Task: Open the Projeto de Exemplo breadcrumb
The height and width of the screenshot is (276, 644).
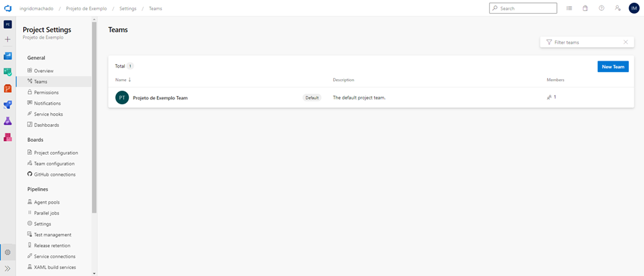Action: pyautogui.click(x=87, y=8)
